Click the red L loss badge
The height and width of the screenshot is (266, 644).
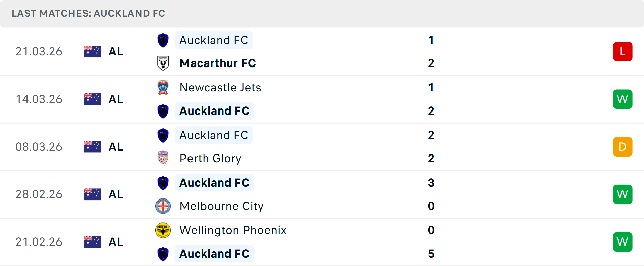pos(623,52)
